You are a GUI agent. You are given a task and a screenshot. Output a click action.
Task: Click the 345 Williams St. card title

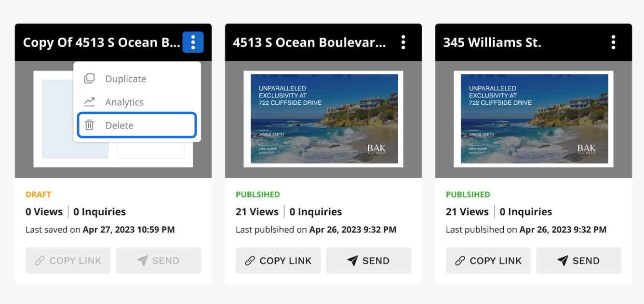[492, 42]
